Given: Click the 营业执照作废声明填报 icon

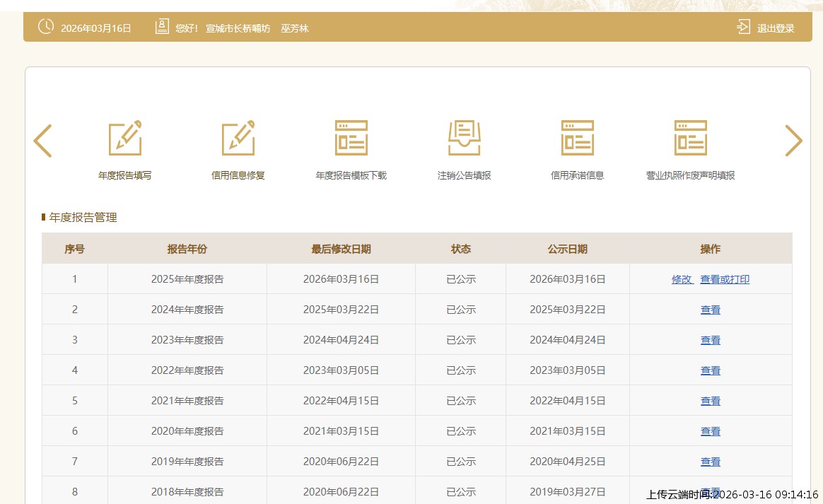Looking at the screenshot, I should tap(691, 138).
